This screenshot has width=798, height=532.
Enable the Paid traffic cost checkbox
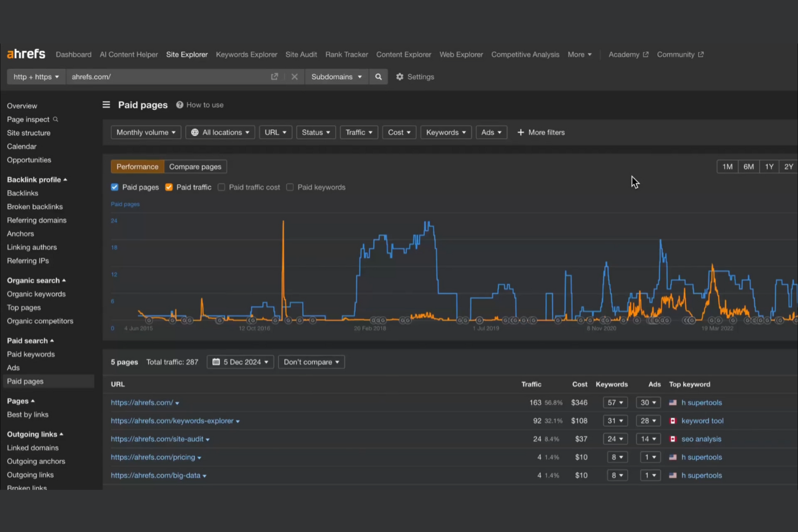[222, 187]
